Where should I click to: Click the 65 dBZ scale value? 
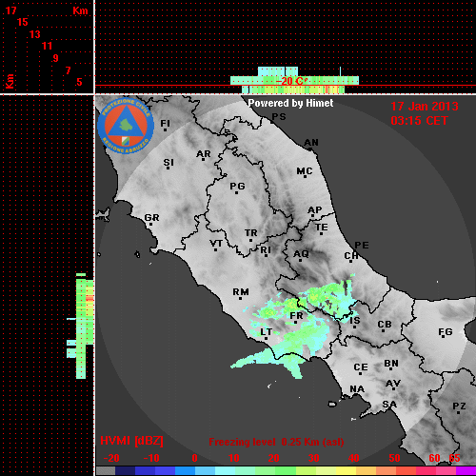pyautogui.click(x=454, y=458)
